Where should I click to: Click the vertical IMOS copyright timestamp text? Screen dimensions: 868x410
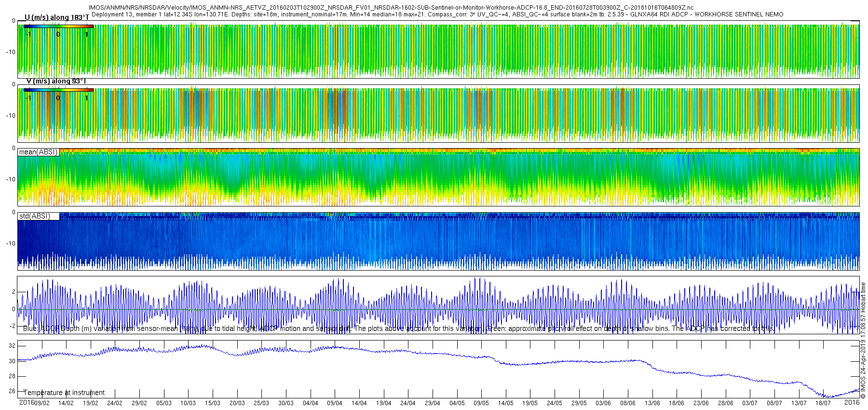click(x=863, y=340)
